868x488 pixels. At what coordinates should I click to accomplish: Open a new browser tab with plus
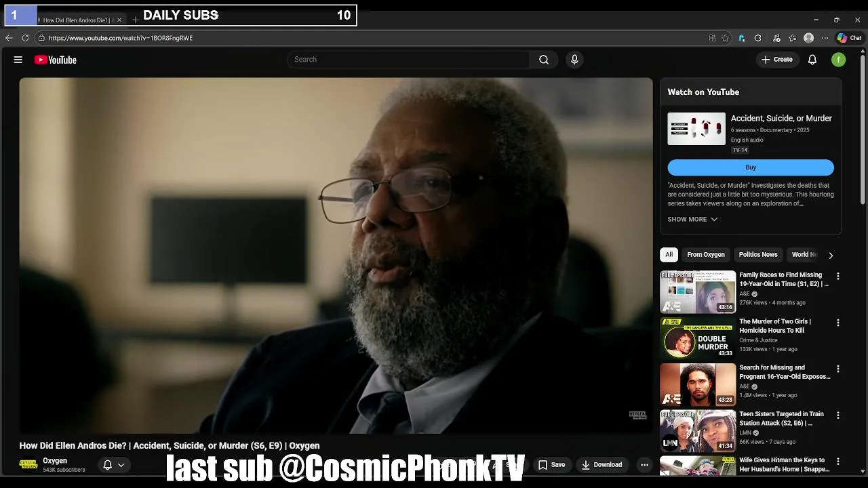point(135,20)
